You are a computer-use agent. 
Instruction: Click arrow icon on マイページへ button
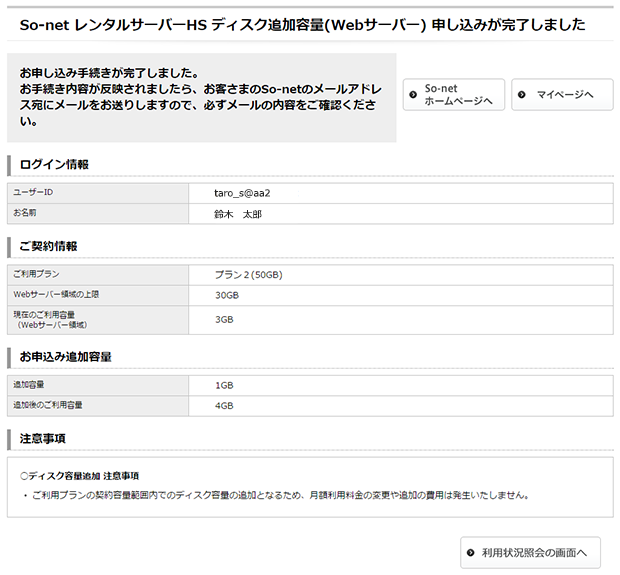pos(522,94)
